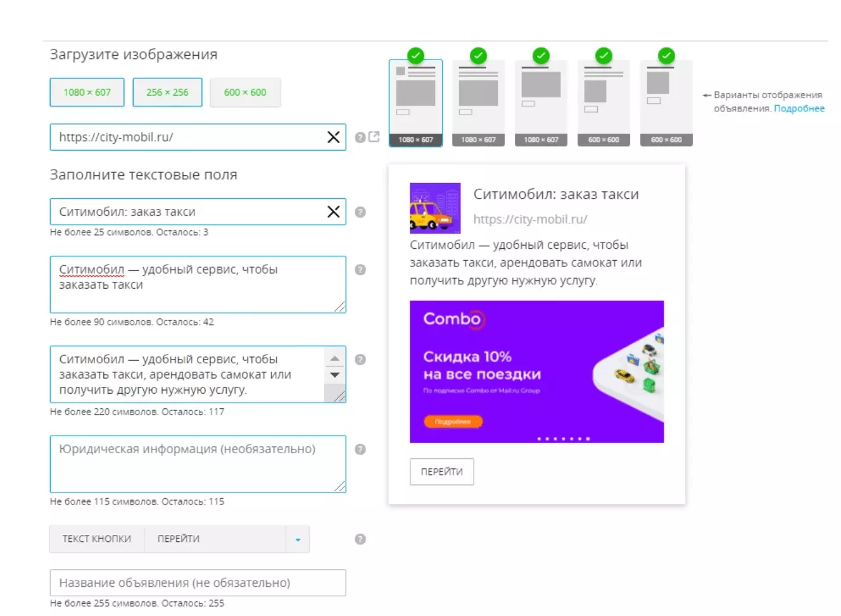Expand the button text dropdown arrow
Screen dimensions: 841x616
click(x=298, y=539)
